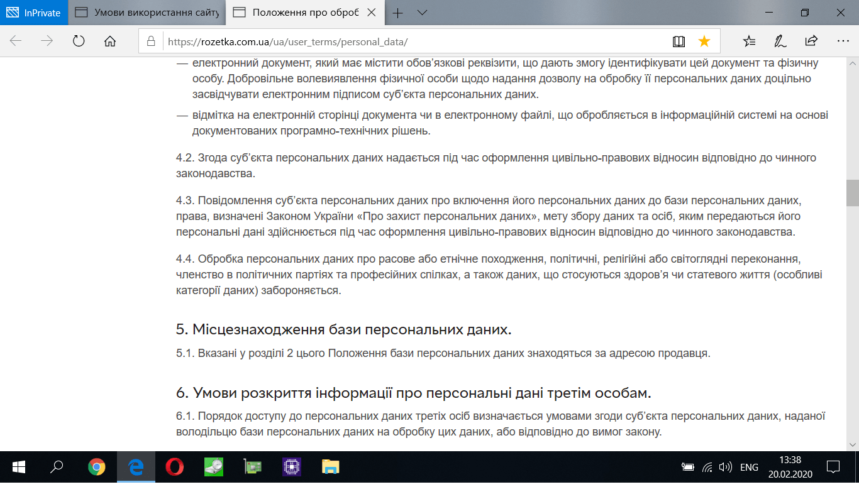Open the graphics card app in taskbar
Viewport: 859px width, 504px height.
tap(253, 467)
